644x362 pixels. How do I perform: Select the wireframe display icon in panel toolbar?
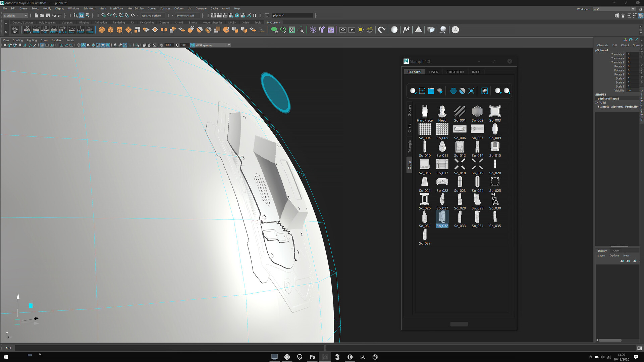78,45
